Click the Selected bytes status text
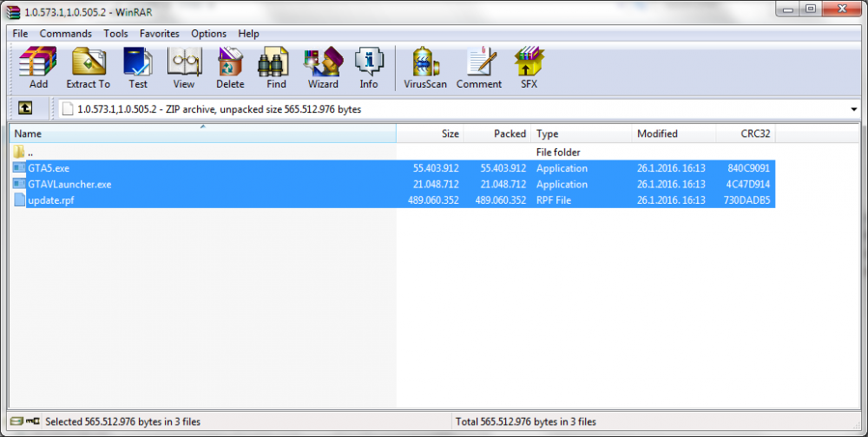The width and height of the screenshot is (868, 437). [x=123, y=421]
